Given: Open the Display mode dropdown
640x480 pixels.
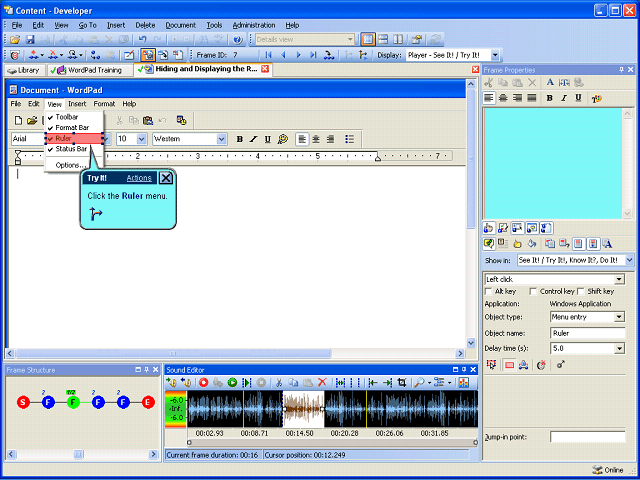Looking at the screenshot, I should click(x=495, y=55).
